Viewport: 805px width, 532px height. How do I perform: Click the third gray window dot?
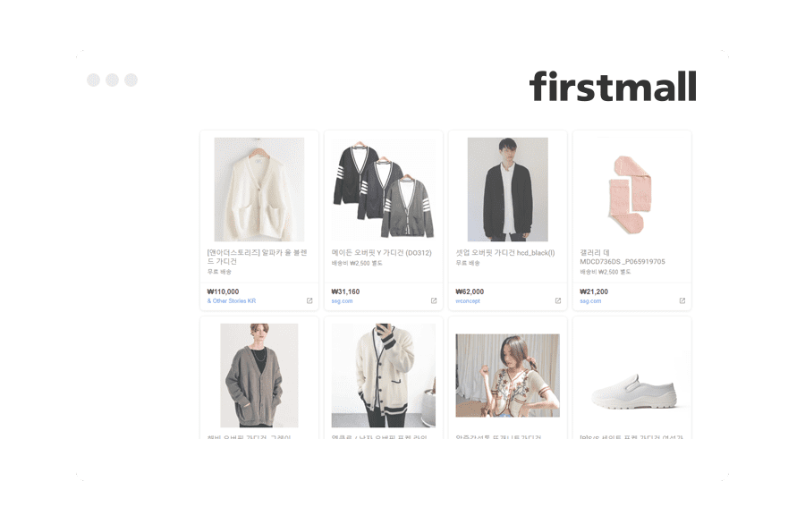tap(131, 80)
